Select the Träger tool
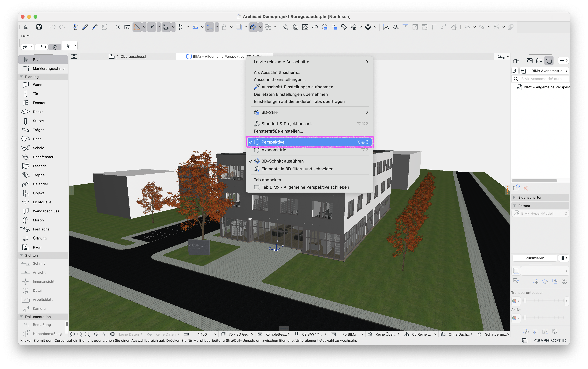Image resolution: width=588 pixels, height=369 pixels. pos(43,130)
